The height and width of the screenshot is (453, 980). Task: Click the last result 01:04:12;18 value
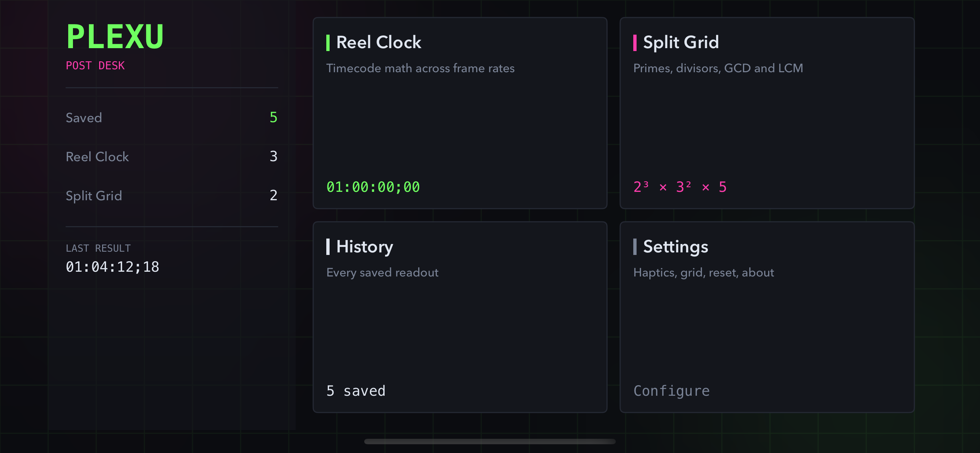click(113, 267)
